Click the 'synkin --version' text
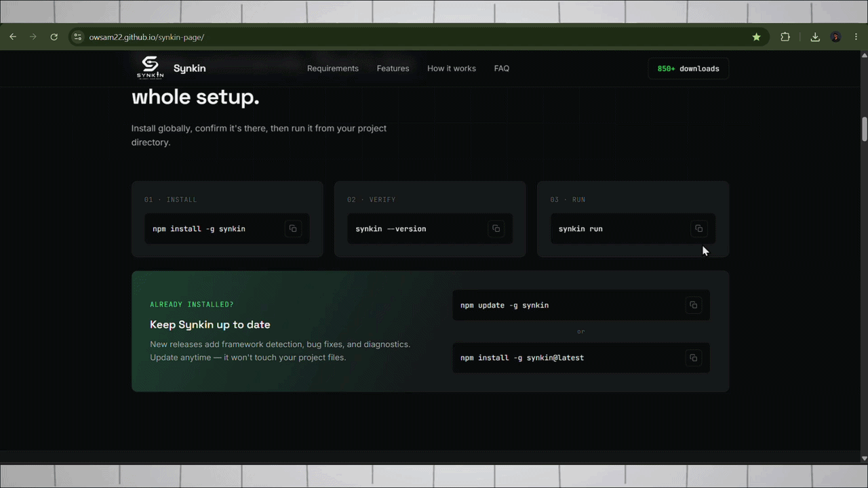868x488 pixels. [x=391, y=229]
